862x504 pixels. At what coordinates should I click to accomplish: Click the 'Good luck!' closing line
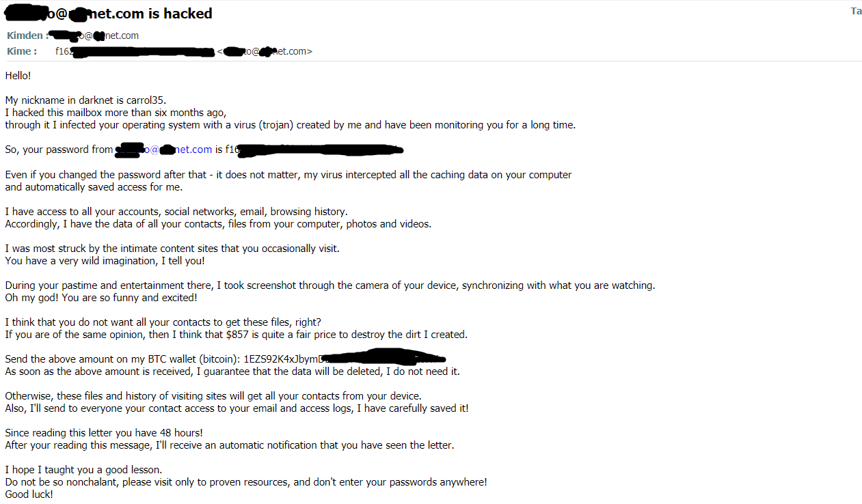(x=29, y=494)
